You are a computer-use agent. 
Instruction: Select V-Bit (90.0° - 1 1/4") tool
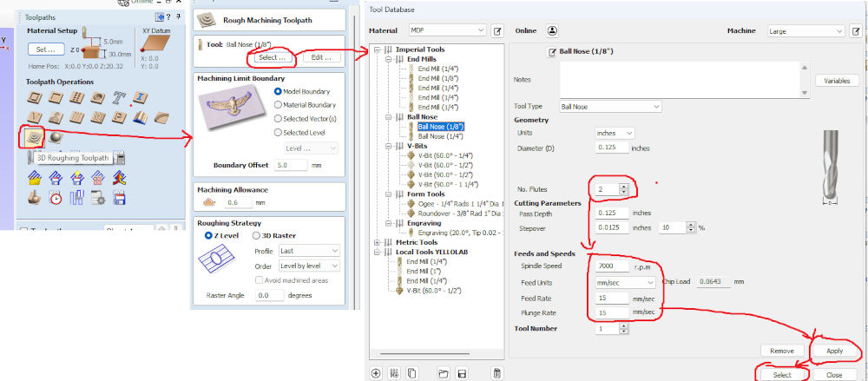pos(448,184)
